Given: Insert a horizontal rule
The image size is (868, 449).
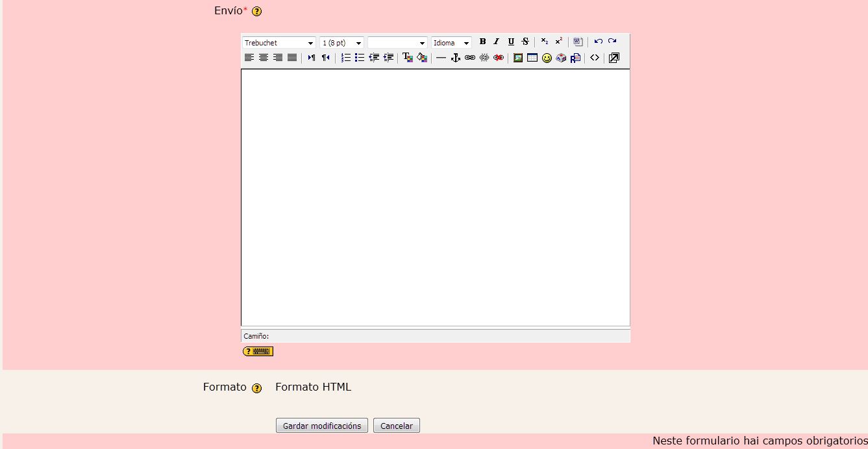Looking at the screenshot, I should tap(441, 58).
